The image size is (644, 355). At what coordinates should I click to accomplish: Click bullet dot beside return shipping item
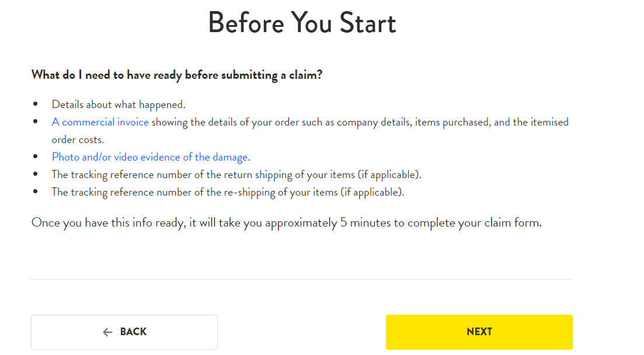(x=35, y=174)
